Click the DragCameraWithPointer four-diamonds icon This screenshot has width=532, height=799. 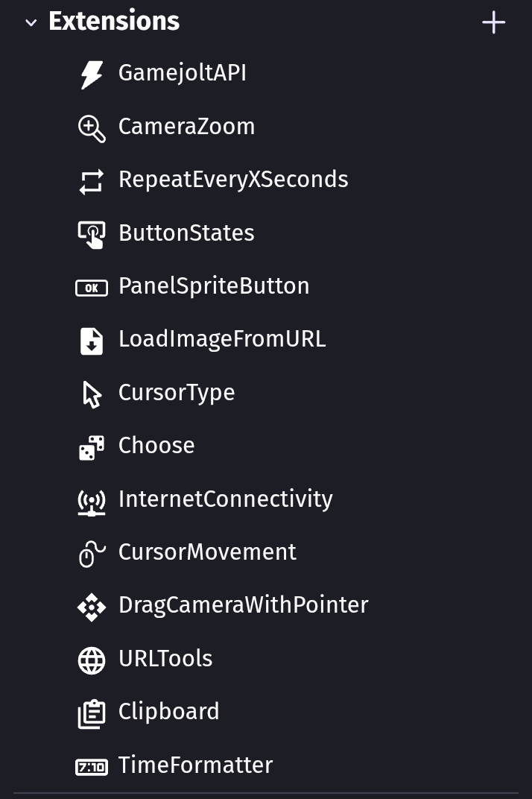coord(92,606)
